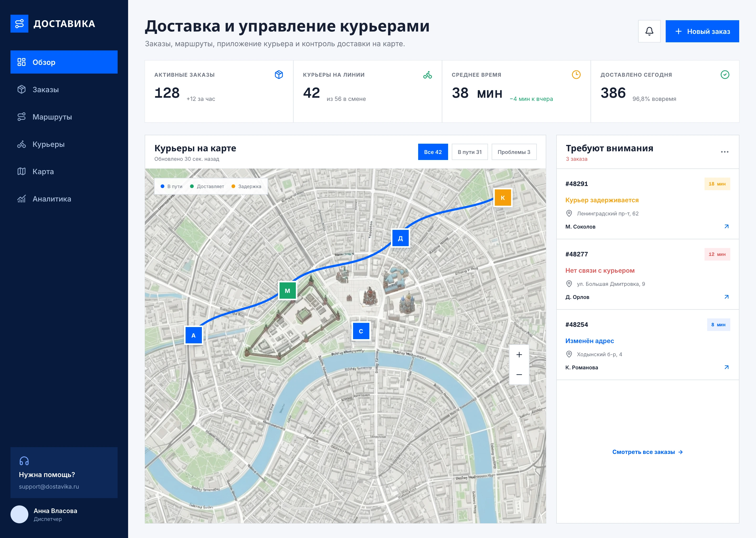Click the Новый заказ button
Image resolution: width=756 pixels, height=538 pixels.
click(702, 31)
